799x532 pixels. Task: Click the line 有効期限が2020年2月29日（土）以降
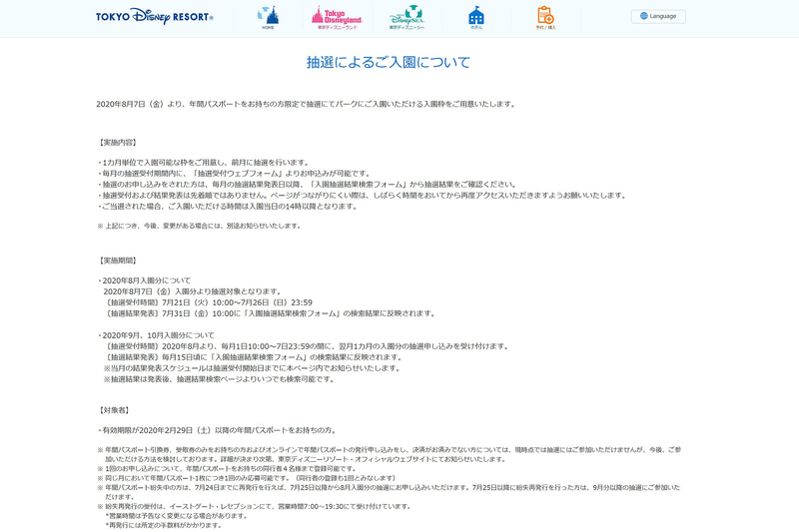coord(217,431)
